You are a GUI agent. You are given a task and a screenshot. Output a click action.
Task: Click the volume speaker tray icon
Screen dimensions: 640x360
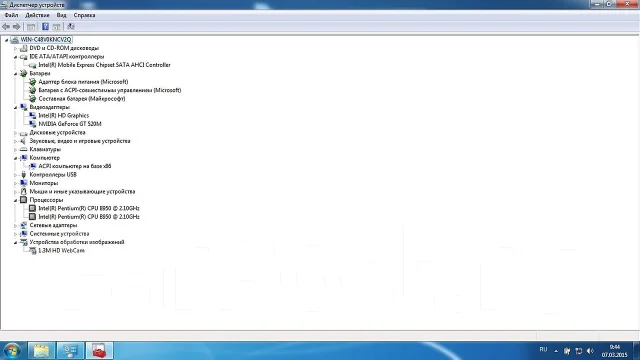pos(590,351)
